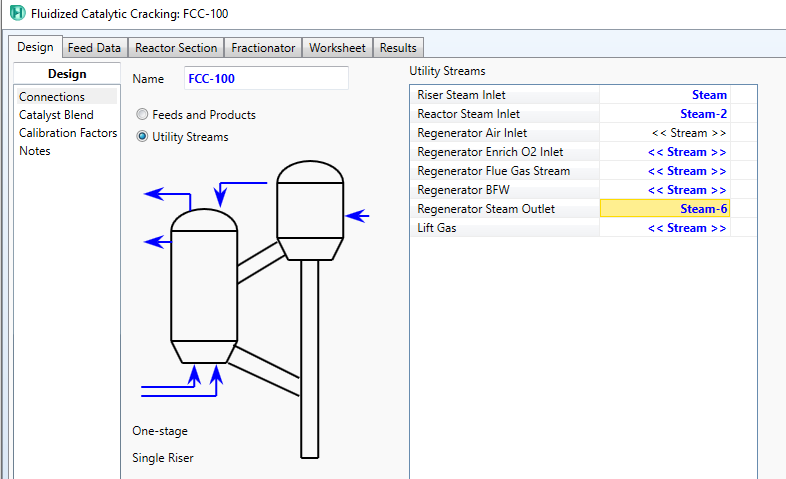Click the vertical riser pipe in diagram
786x479 pixels.
click(310, 360)
